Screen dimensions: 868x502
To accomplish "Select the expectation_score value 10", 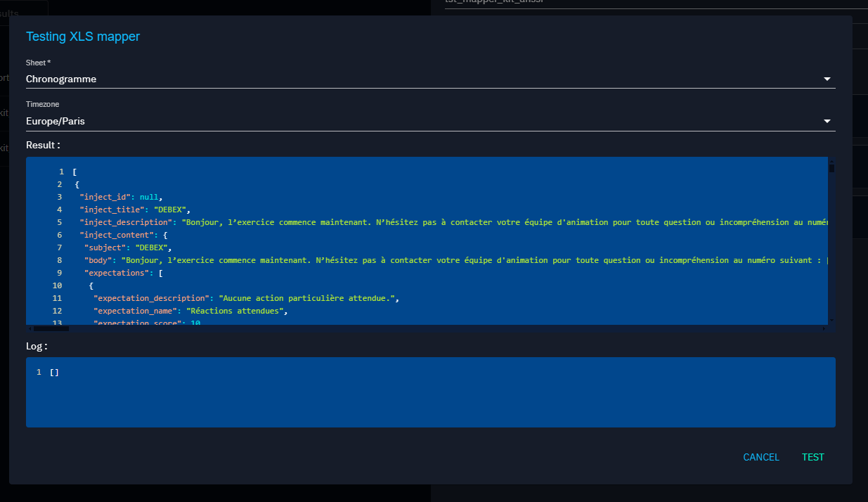I will 197,323.
